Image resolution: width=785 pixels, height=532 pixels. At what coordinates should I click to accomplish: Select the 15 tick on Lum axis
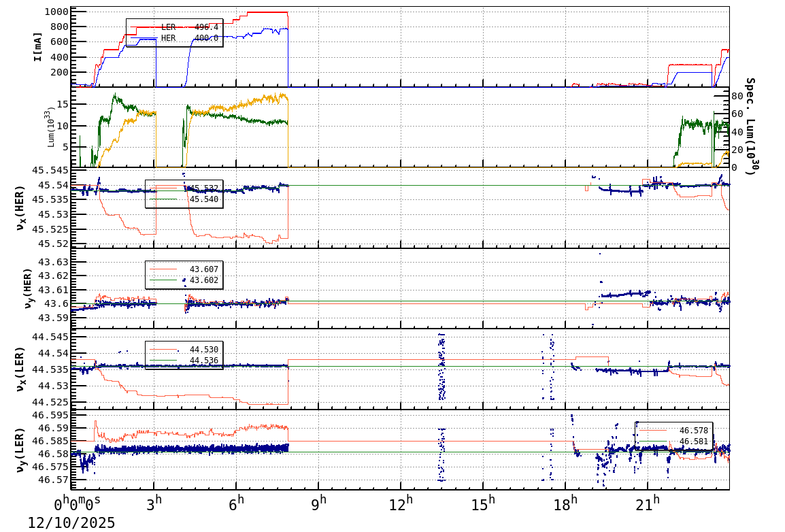coord(63,103)
